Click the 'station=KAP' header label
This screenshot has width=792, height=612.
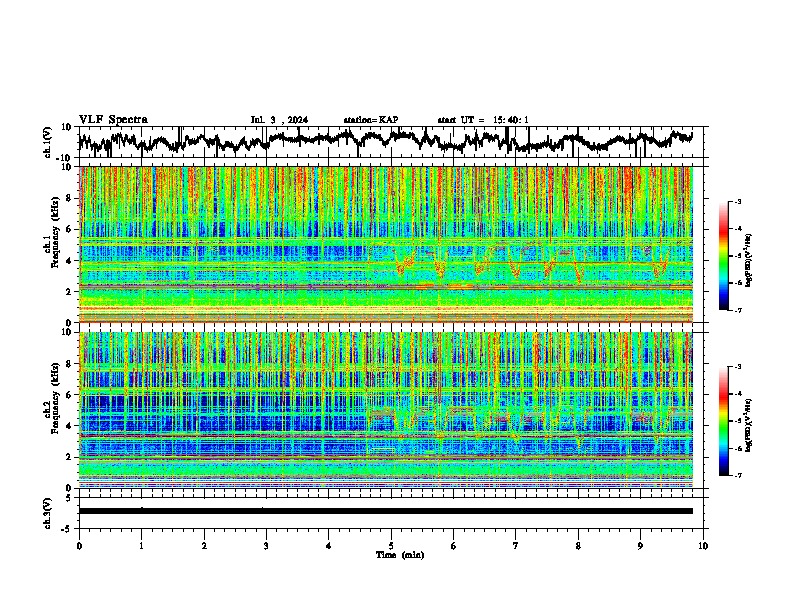click(371, 120)
